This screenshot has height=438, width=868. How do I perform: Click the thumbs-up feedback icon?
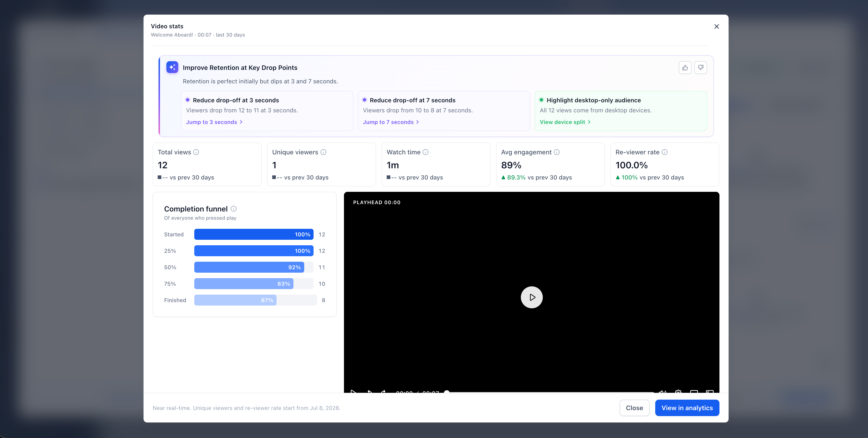tap(685, 68)
